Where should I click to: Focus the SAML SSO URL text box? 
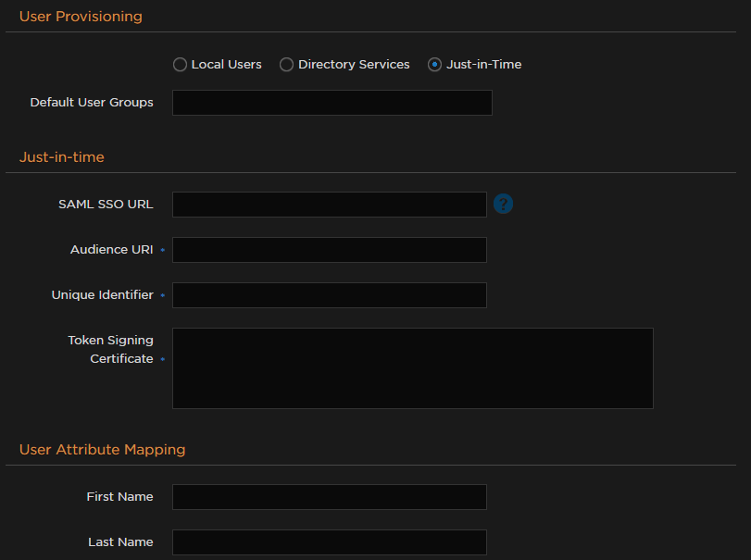[x=329, y=205]
